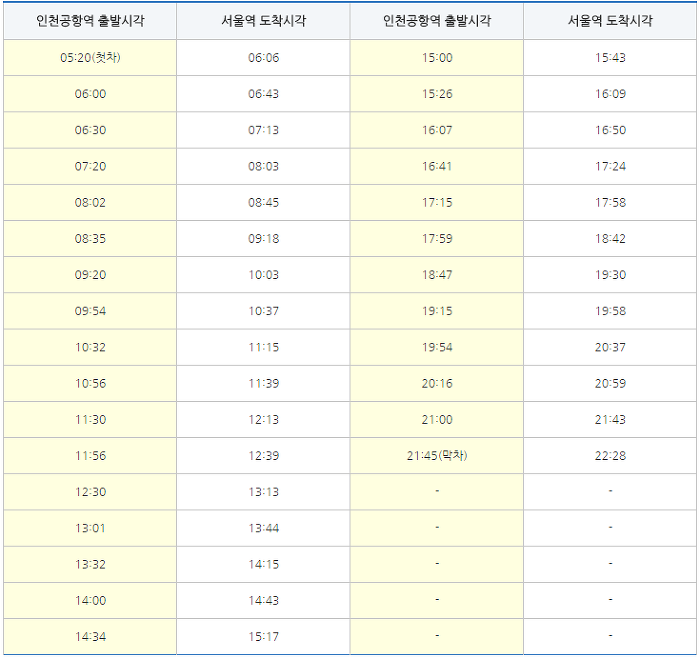
Task: Click the 11:30 departure cell
Action: coord(90,420)
